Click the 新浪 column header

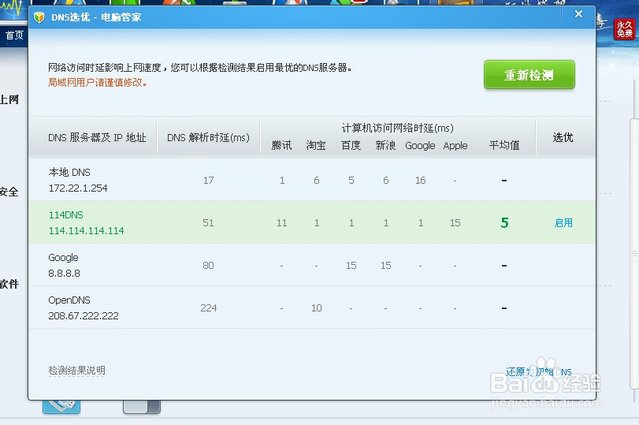coord(386,145)
